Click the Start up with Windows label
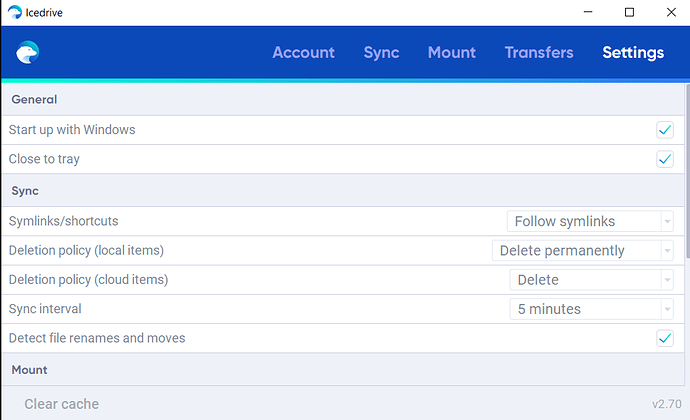This screenshot has width=690, height=420. 72,130
